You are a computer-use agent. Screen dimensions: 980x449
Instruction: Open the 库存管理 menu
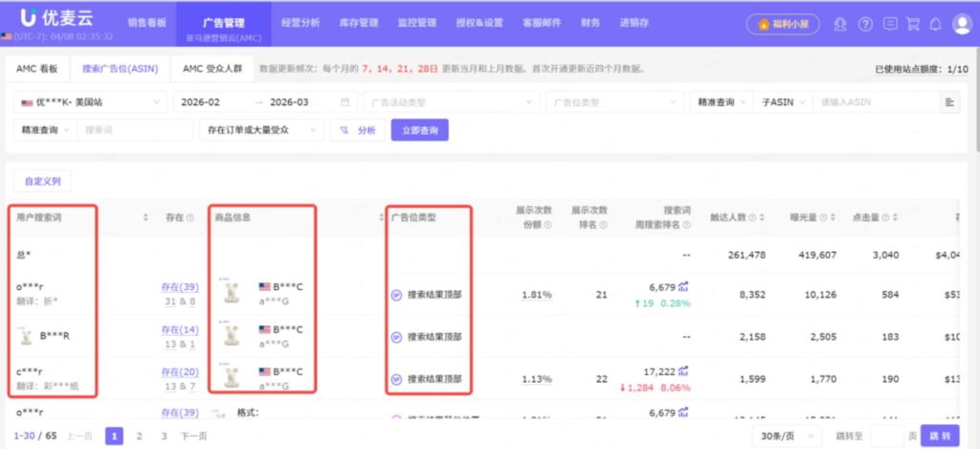(x=359, y=23)
